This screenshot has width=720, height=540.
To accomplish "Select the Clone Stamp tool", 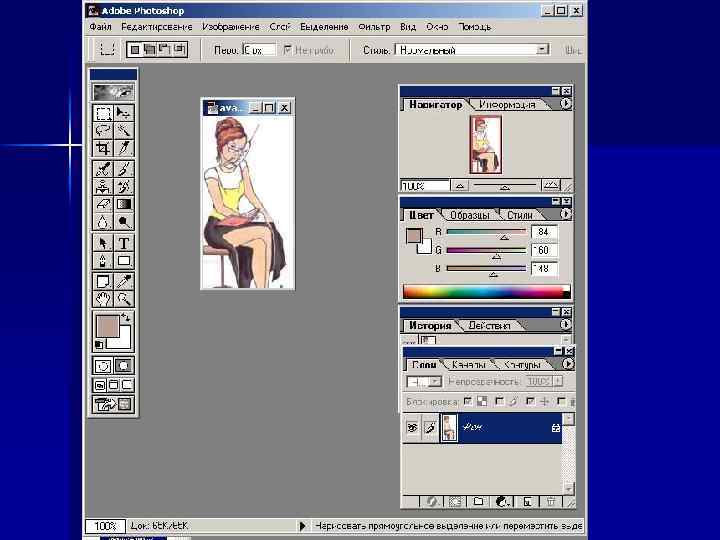I will pyautogui.click(x=103, y=186).
